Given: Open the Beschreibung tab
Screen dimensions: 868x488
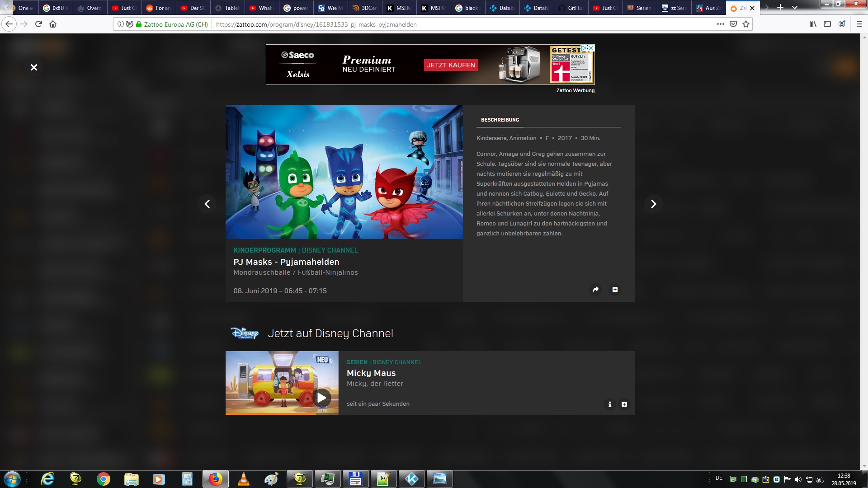Looking at the screenshot, I should [x=500, y=120].
